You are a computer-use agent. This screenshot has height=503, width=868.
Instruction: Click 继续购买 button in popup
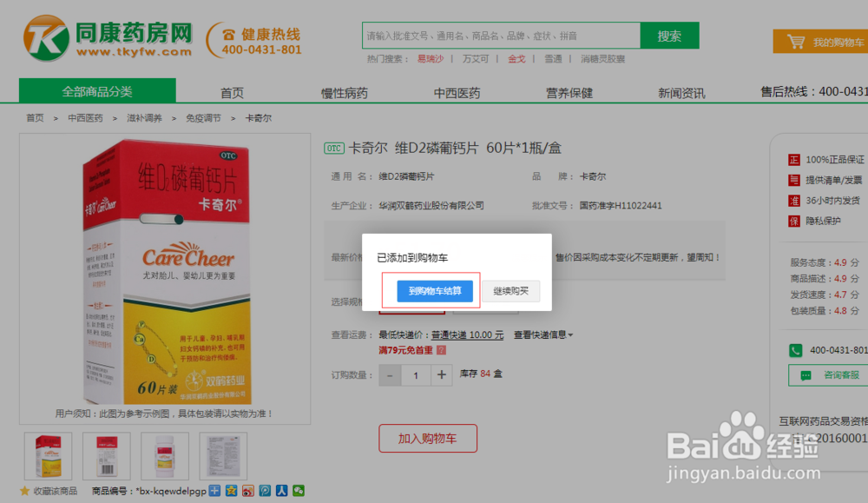pos(510,291)
